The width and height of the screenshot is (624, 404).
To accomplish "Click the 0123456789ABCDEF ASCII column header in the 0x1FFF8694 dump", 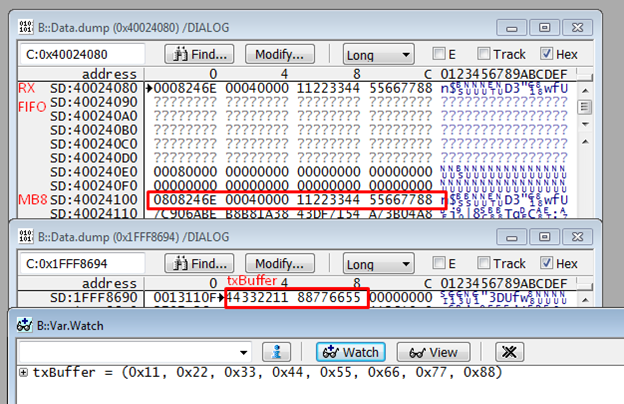I will (503, 283).
